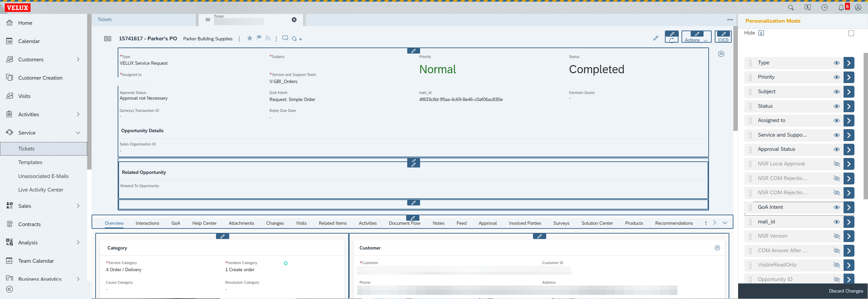Image resolution: width=868 pixels, height=299 pixels.
Task: Grab the drag handle of Approval Status
Action: click(750, 149)
